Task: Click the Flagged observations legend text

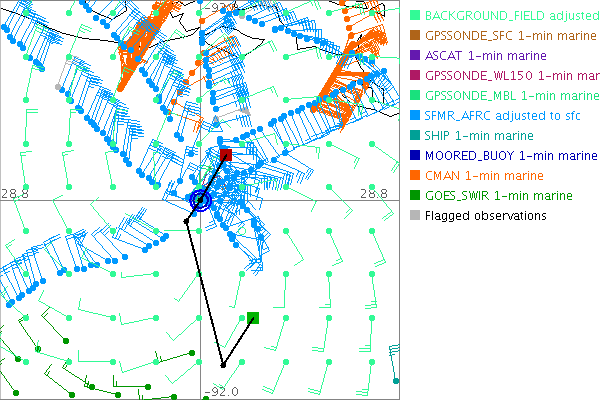Action: pos(486,216)
